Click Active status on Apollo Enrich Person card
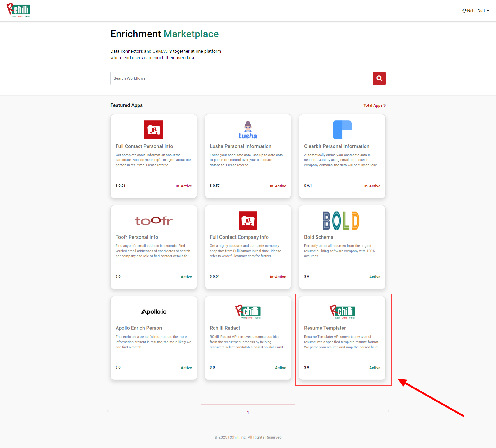This screenshot has width=496, height=448. (186, 368)
